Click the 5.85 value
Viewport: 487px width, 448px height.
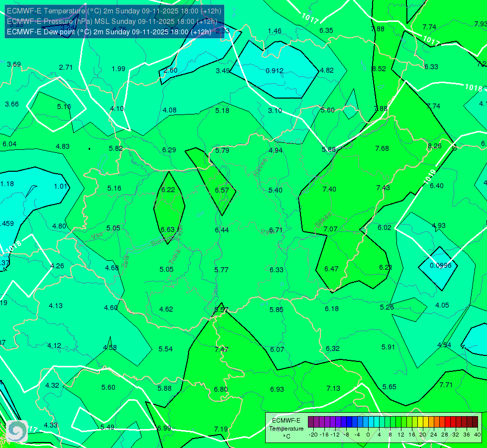click(x=277, y=310)
